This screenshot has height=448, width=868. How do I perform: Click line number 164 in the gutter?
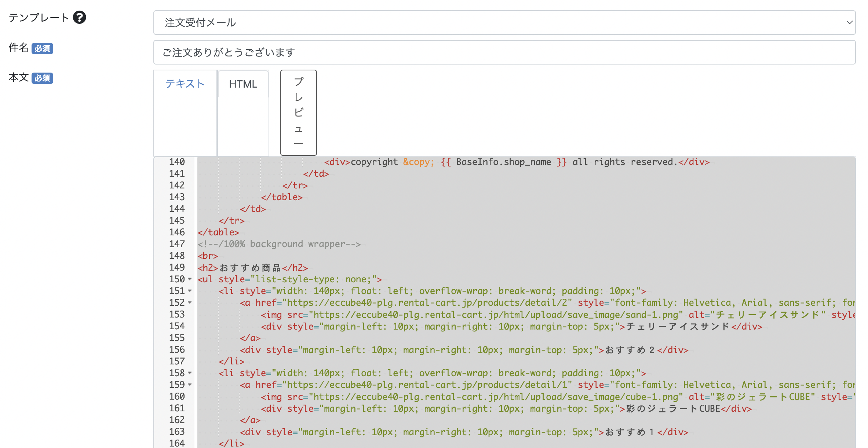176,443
